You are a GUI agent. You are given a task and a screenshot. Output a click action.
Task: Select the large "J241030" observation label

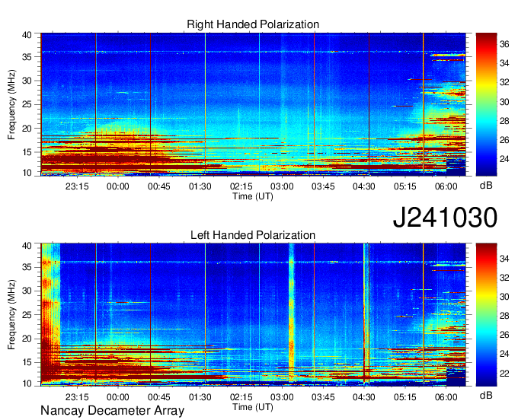pyautogui.click(x=445, y=218)
